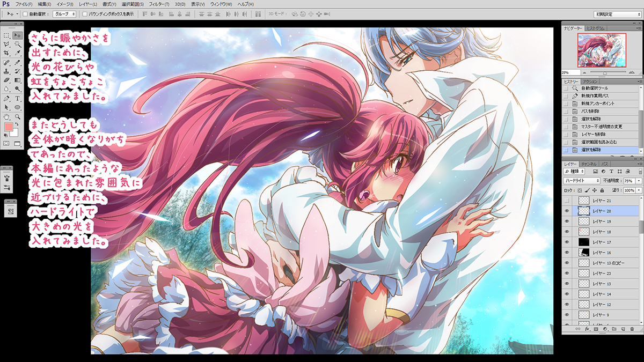Image resolution: width=644 pixels, height=362 pixels.
Task: Pick the Horizontal Type tool
Action: pos(18,99)
